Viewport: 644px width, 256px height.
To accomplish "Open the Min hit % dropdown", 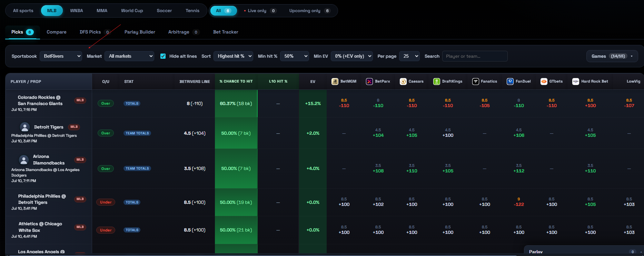I will (295, 56).
